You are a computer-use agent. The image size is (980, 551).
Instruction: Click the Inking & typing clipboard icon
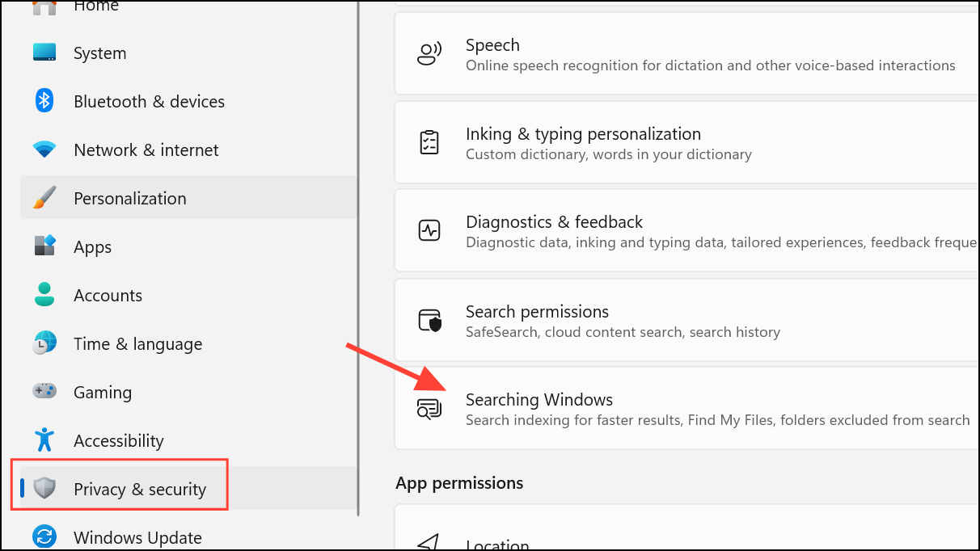click(429, 142)
